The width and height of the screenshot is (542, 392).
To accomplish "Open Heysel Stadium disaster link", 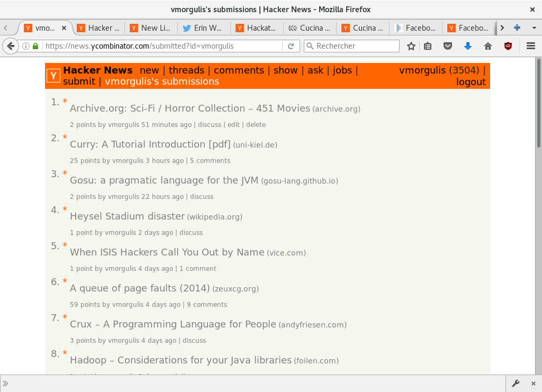I will 127,216.
